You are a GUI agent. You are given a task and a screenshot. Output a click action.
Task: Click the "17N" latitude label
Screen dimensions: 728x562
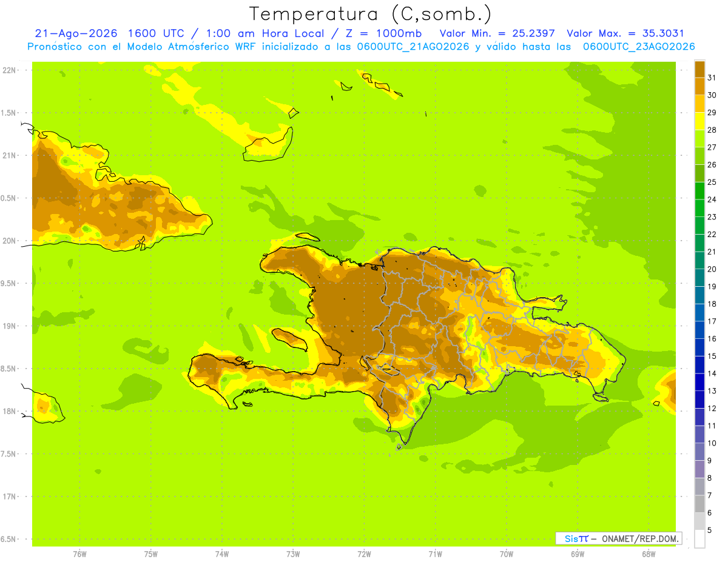pyautogui.click(x=9, y=497)
